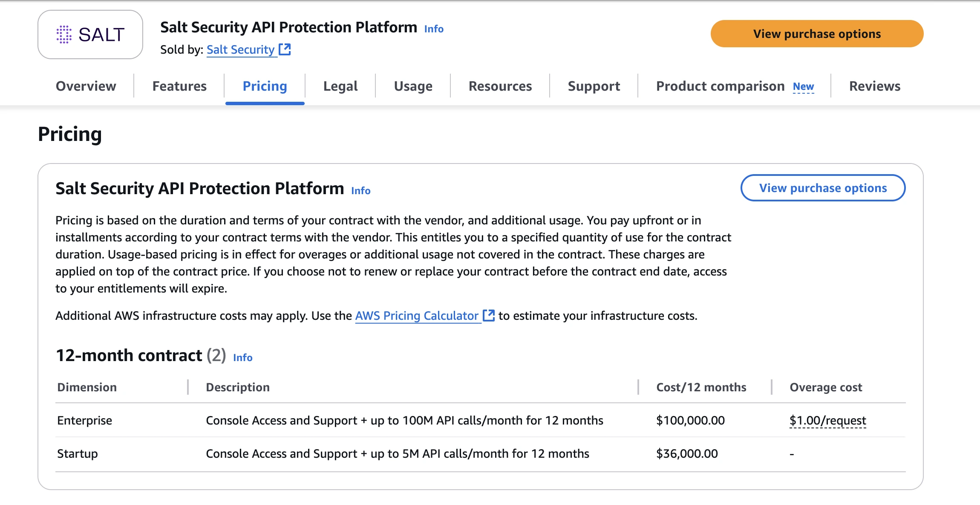Click the external link icon beside Salt Security

[x=285, y=50]
